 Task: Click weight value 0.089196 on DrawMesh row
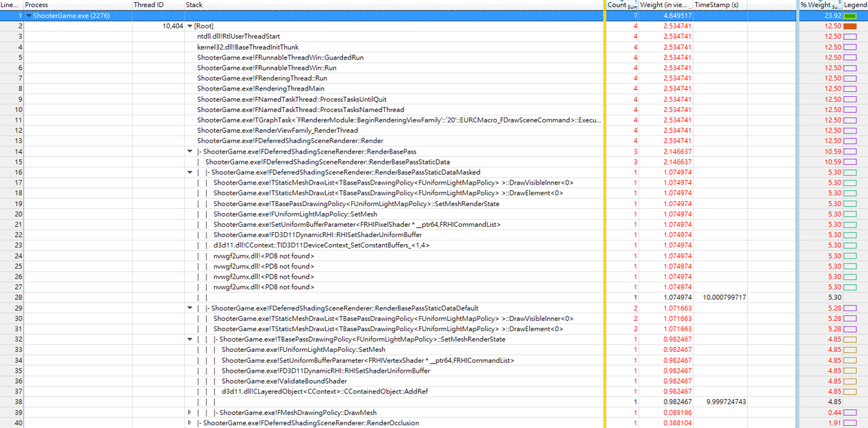coord(678,412)
